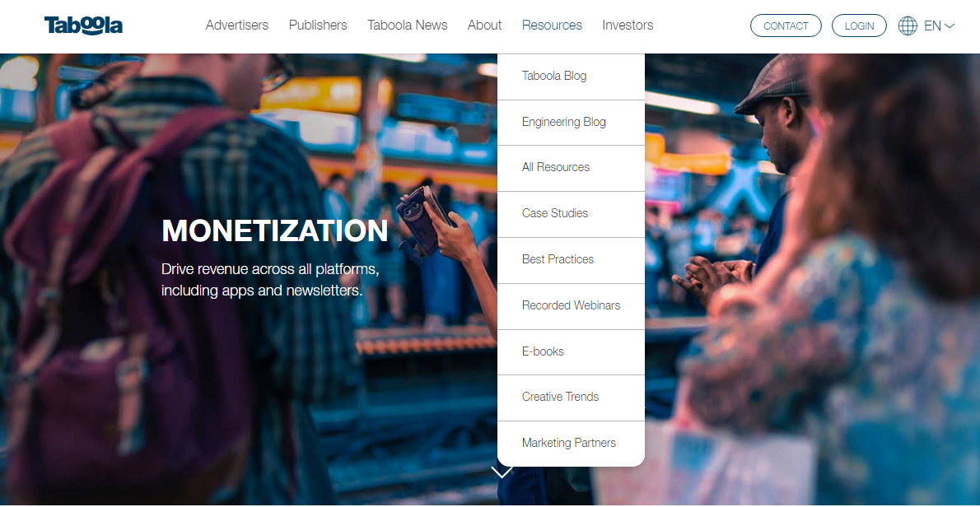Select Marketing Partners

571,444
